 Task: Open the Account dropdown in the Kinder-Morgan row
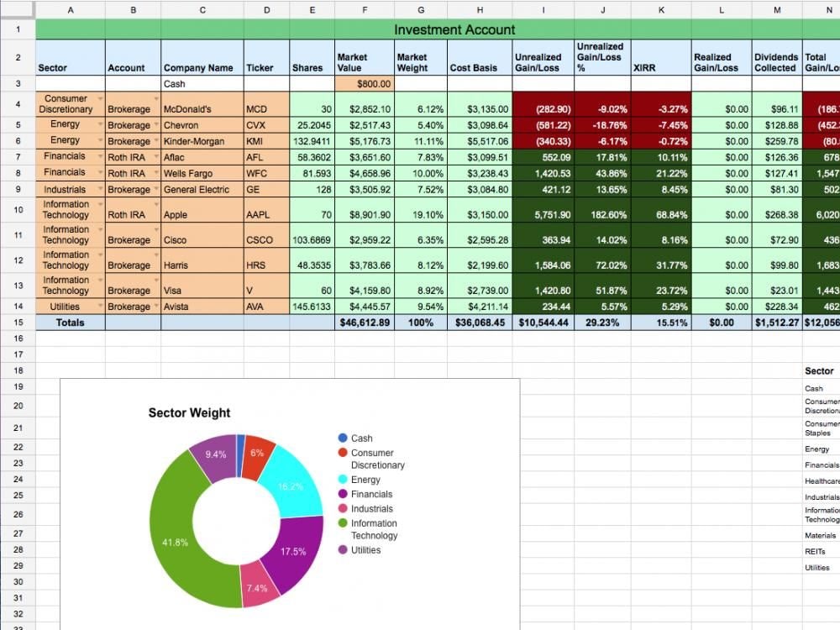tap(156, 140)
